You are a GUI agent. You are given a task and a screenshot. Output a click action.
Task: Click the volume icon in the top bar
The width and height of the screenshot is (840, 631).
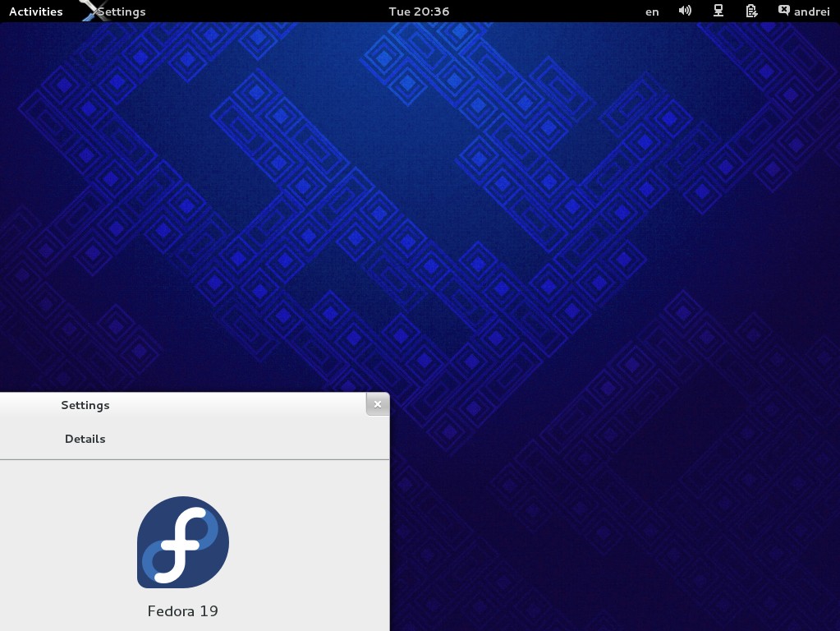[x=685, y=11]
